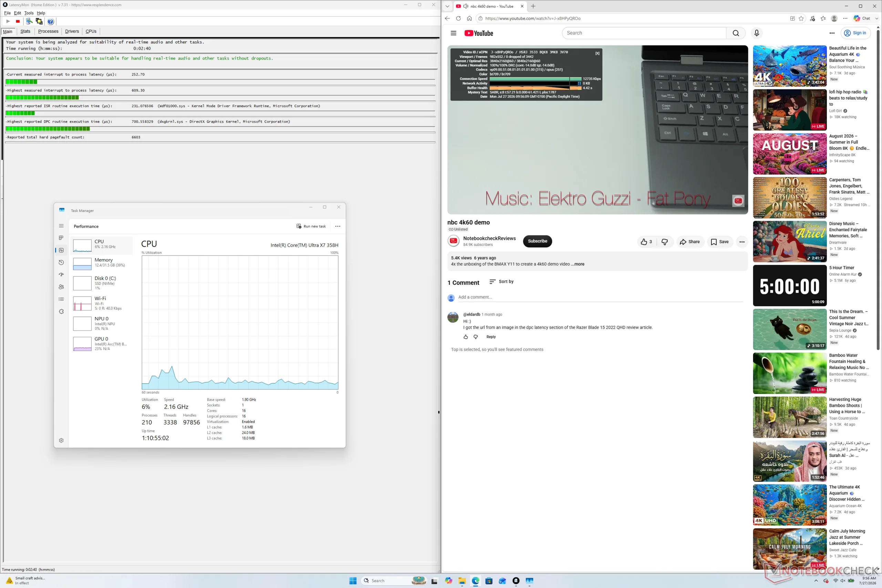Screen dimensions: 882x588
Task: Open the 5 Hour Timer video thumbnail
Action: point(789,286)
